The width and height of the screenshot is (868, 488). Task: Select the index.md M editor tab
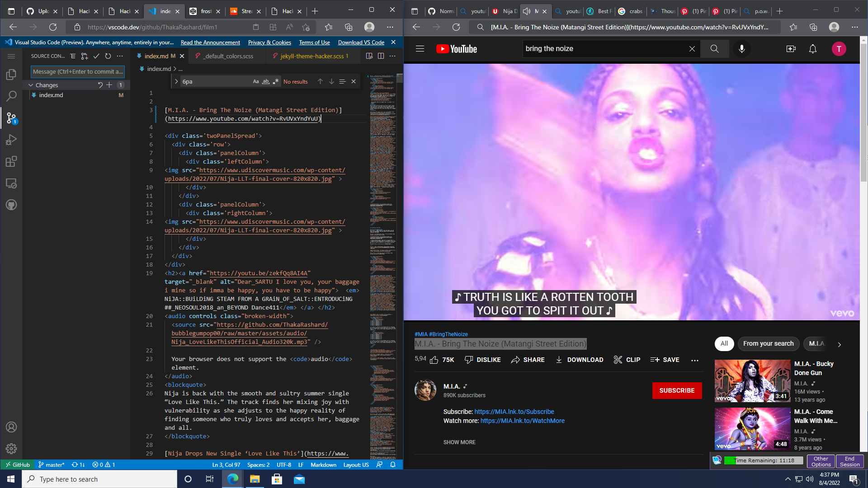[x=160, y=56]
